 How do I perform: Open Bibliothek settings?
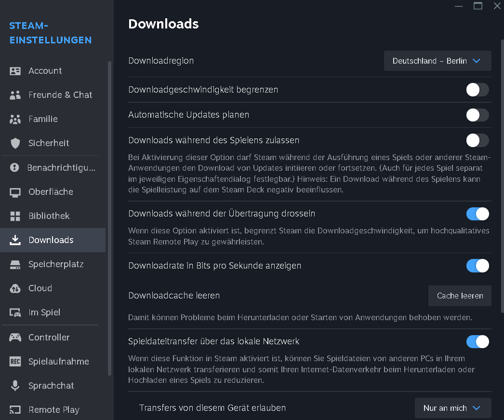[x=53, y=216]
